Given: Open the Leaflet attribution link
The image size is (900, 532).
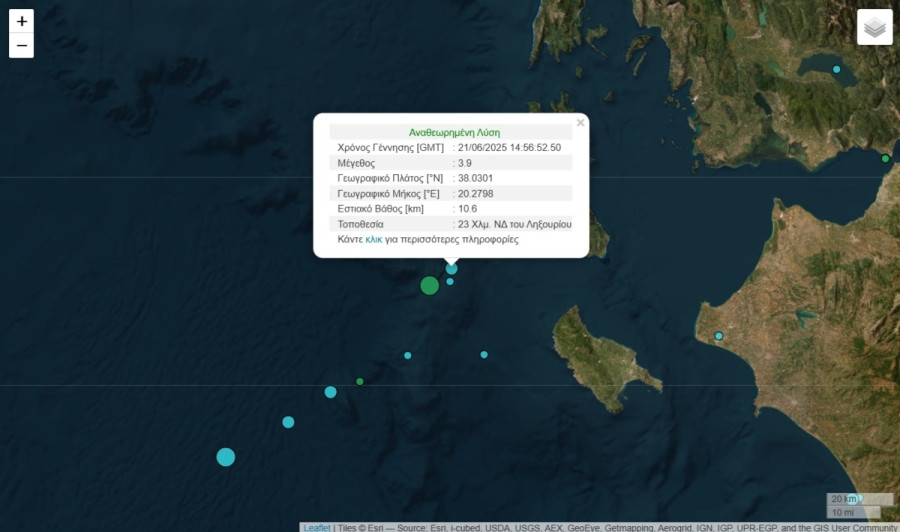Looking at the screenshot, I should pos(317,527).
